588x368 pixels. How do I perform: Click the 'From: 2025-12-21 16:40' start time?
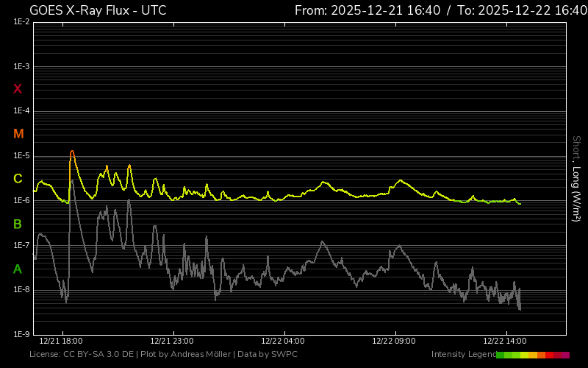367,10
